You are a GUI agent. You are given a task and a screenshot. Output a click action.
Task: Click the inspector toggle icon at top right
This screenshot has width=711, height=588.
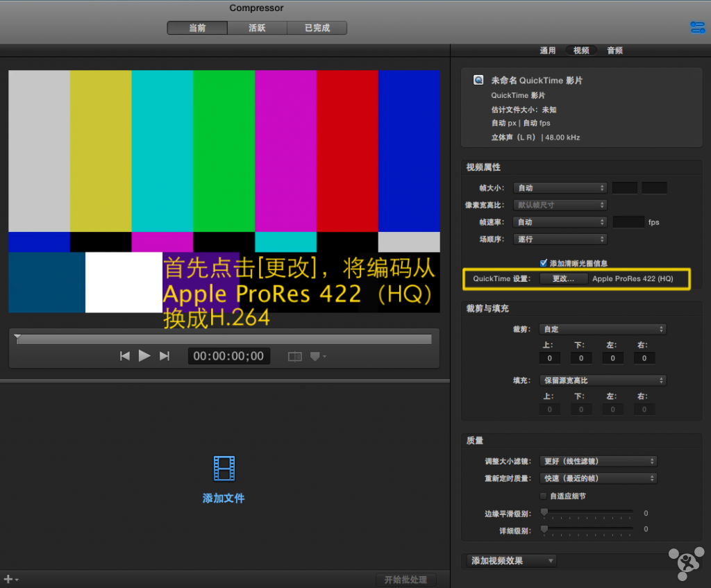pos(697,27)
